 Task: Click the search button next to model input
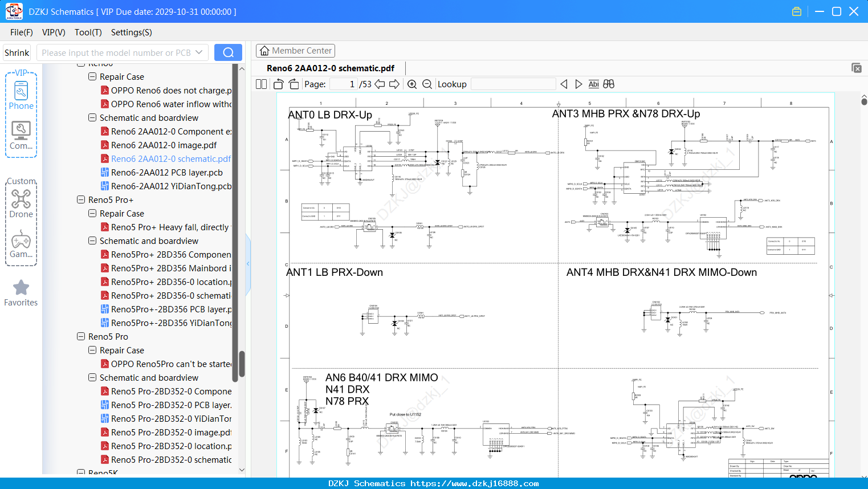pyautogui.click(x=228, y=52)
